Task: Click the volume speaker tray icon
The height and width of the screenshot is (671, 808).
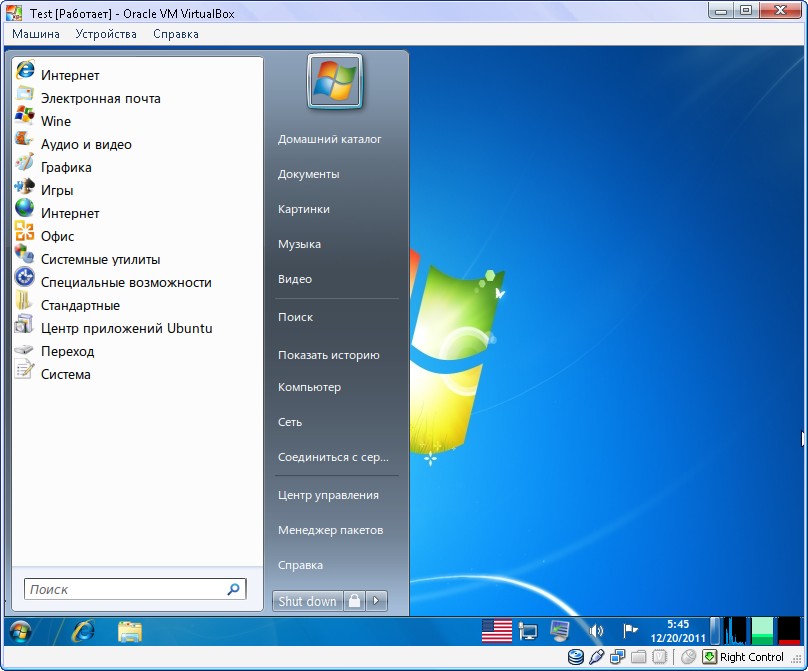Action: click(596, 631)
